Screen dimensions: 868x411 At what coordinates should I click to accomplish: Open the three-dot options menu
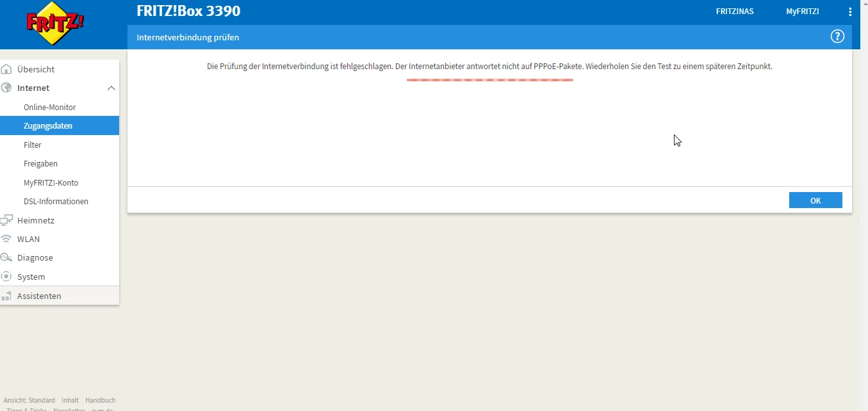[x=850, y=12]
